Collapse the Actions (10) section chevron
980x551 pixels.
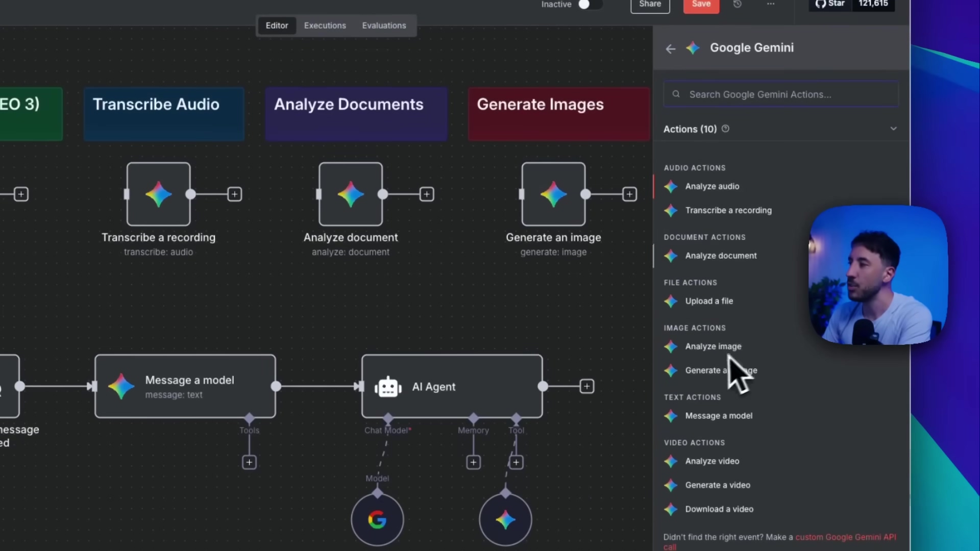893,129
